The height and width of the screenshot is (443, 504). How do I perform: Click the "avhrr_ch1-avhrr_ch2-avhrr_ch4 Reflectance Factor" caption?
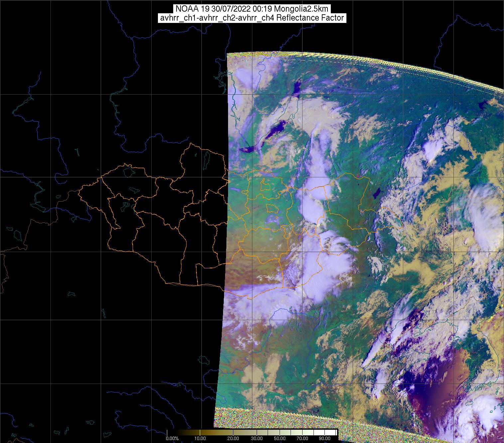[x=252, y=18]
